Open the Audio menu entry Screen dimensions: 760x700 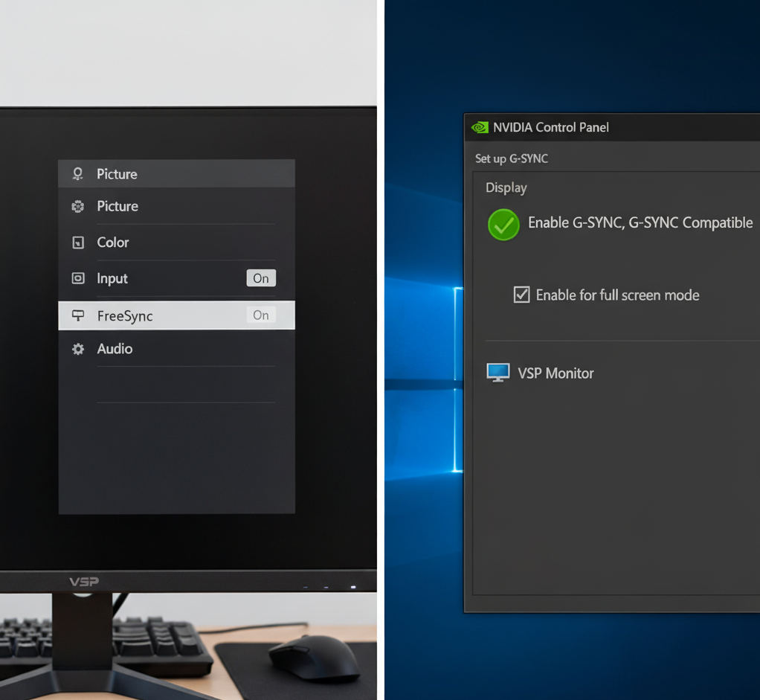click(x=115, y=349)
